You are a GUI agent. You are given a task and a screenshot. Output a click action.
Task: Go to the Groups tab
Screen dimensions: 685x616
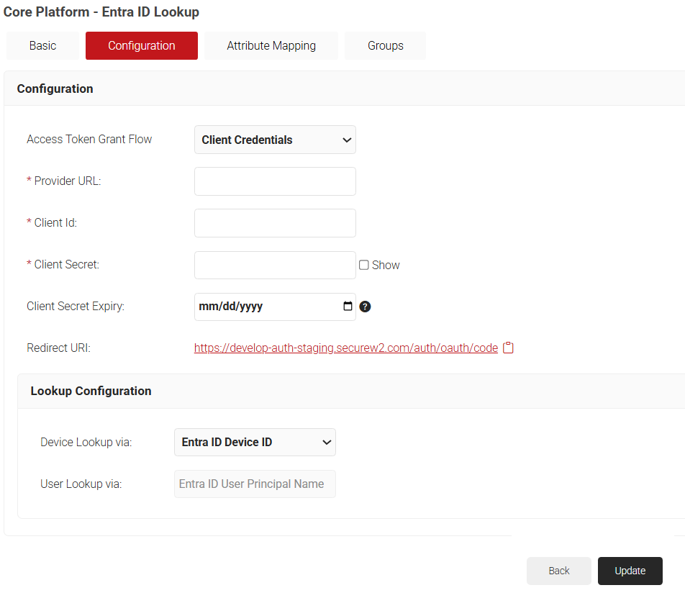tap(385, 45)
